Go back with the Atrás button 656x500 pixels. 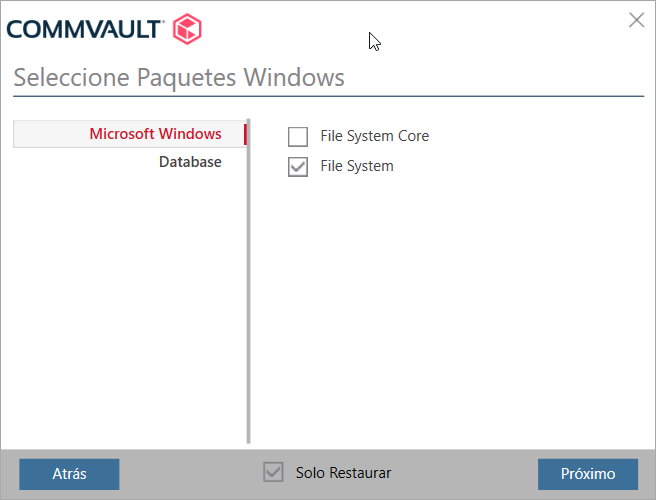69,474
